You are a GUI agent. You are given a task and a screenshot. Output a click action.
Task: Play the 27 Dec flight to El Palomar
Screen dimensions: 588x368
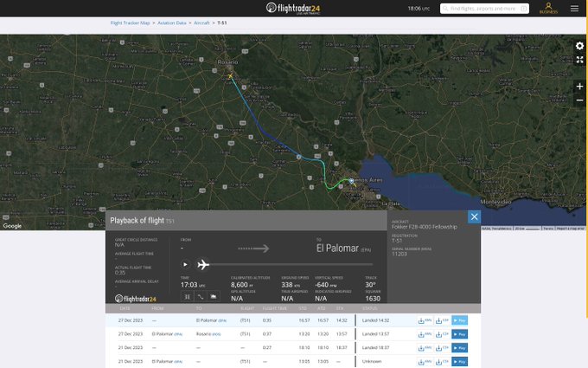pos(459,320)
